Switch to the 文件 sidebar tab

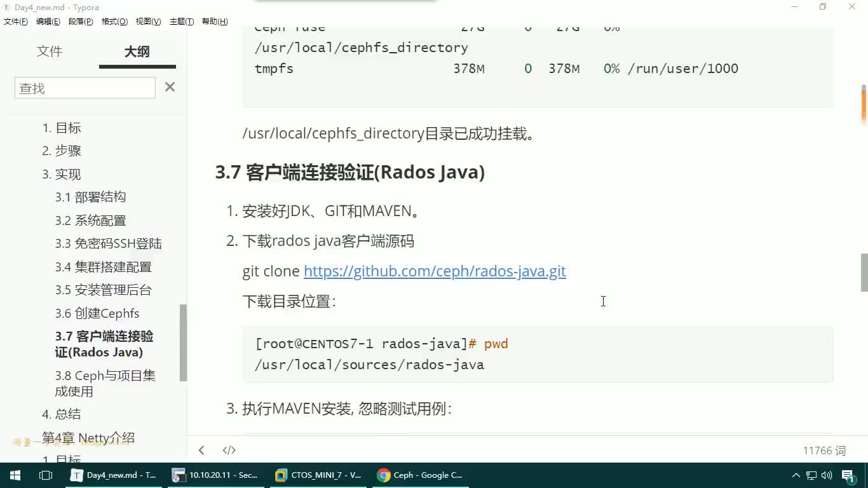50,51
